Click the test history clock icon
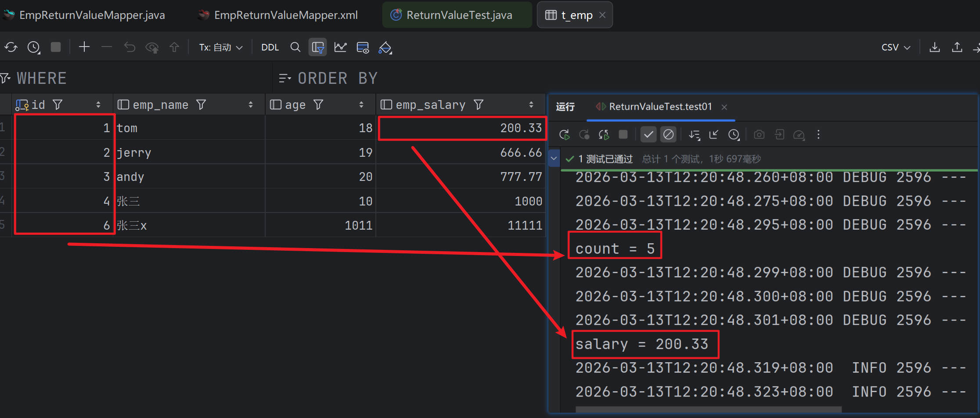 click(734, 135)
